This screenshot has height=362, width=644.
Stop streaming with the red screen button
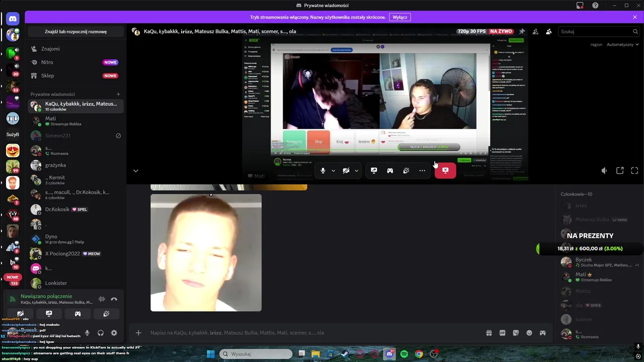[x=445, y=170]
